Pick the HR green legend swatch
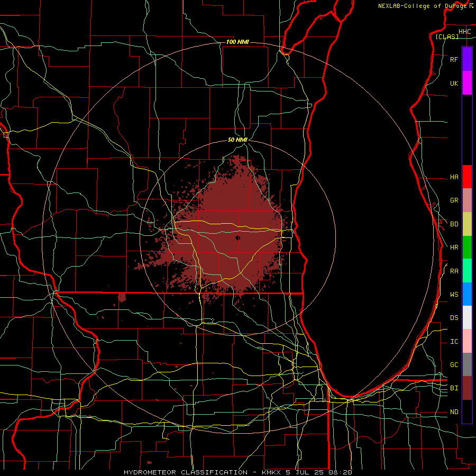The height and width of the screenshot is (476, 476). 467,248
